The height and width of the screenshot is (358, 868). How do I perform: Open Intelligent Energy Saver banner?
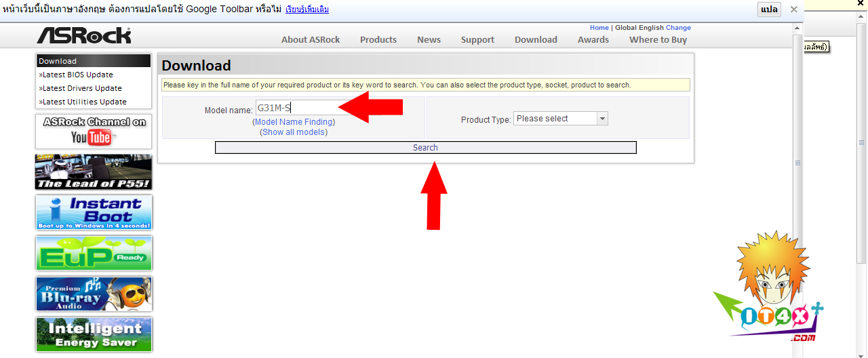tap(94, 335)
